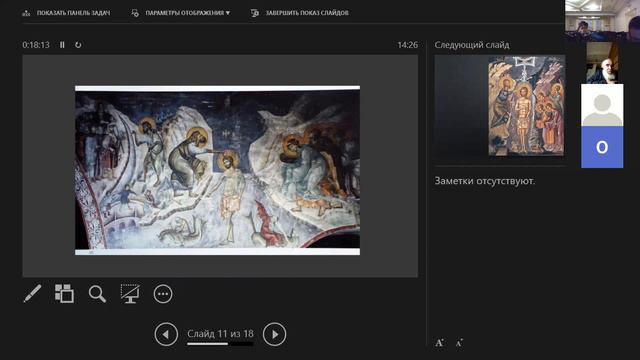Image resolution: width=640 pixels, height=360 pixels.
Task: Click the Show Taskbar icon
Action: point(27,13)
